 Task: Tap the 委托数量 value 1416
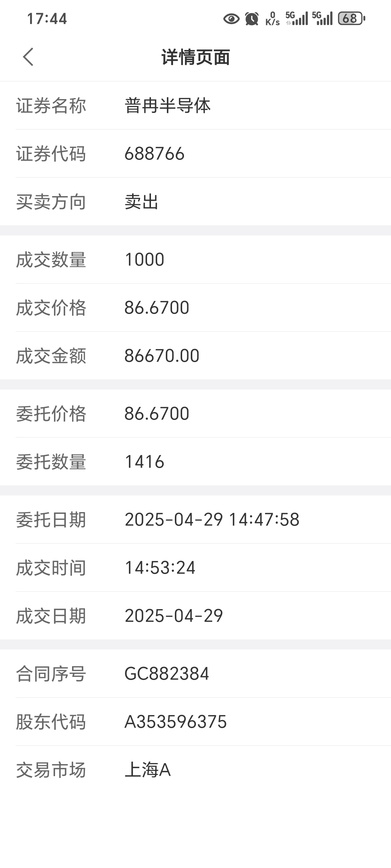(x=144, y=462)
